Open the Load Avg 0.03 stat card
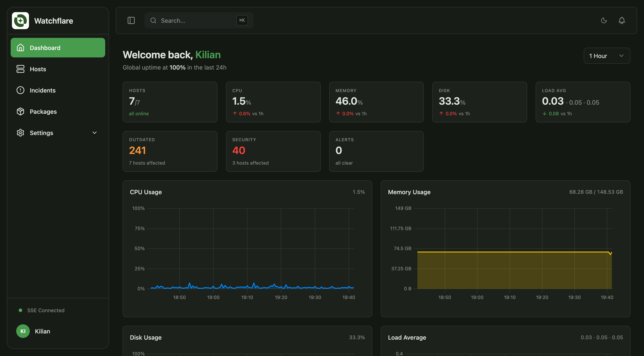 [583, 102]
